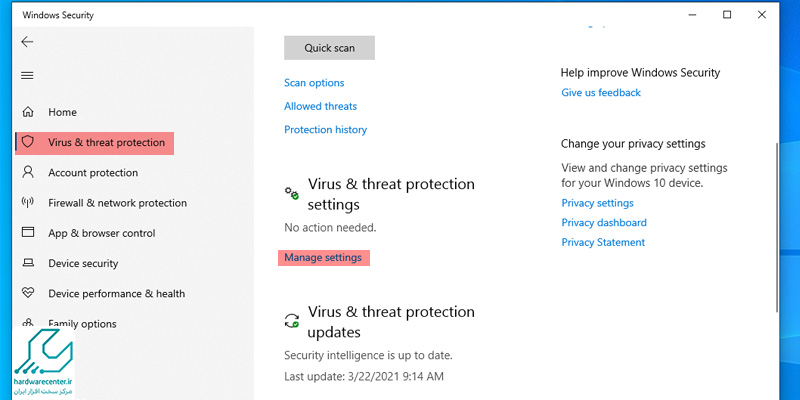Click the Device security laptop icon
Image resolution: width=800 pixels, height=400 pixels.
pos(28,263)
